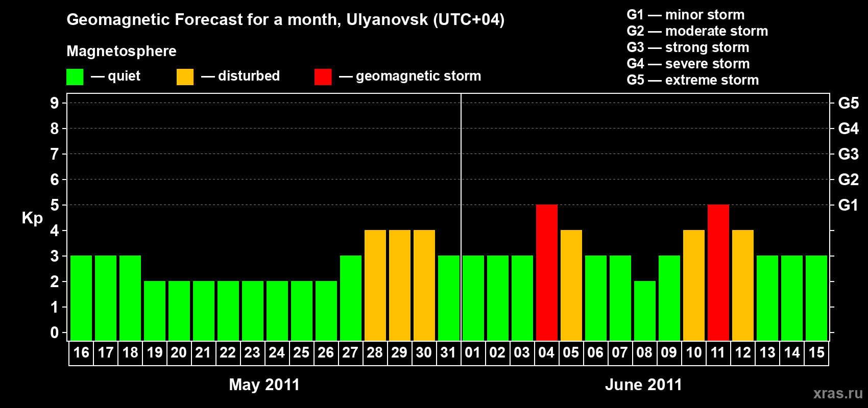This screenshot has height=408, width=868.
Task: Click the orange bar for May 30
Action: 424,285
